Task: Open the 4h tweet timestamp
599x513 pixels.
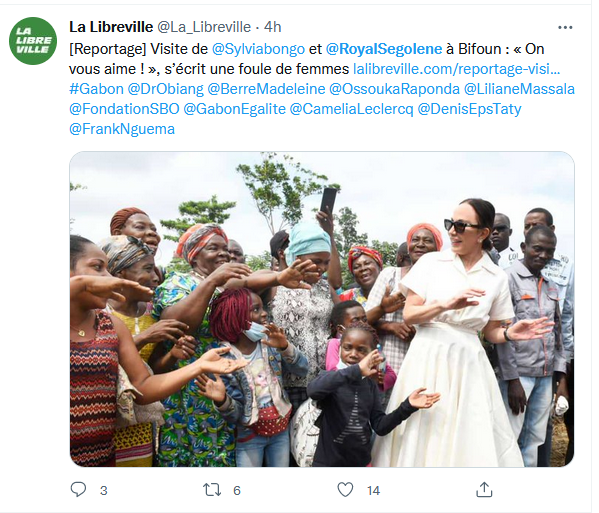Action: 273,27
